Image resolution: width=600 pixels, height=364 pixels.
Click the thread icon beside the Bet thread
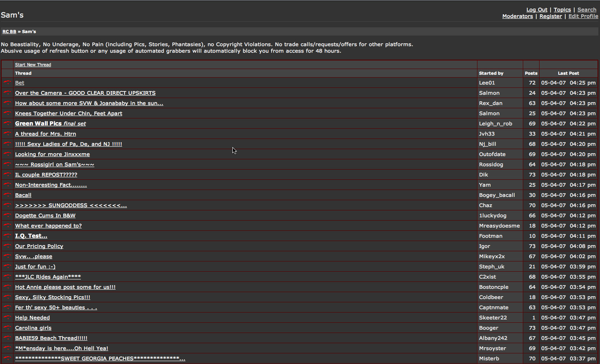click(7, 83)
